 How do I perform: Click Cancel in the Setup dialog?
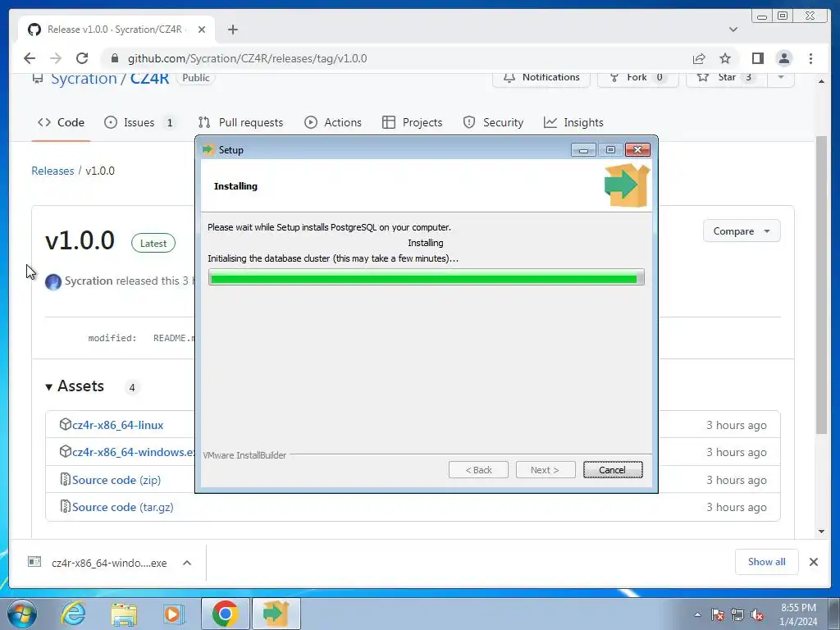click(612, 470)
